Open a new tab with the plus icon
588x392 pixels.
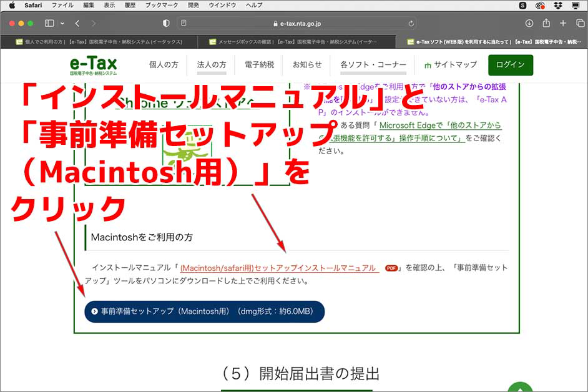(x=562, y=24)
